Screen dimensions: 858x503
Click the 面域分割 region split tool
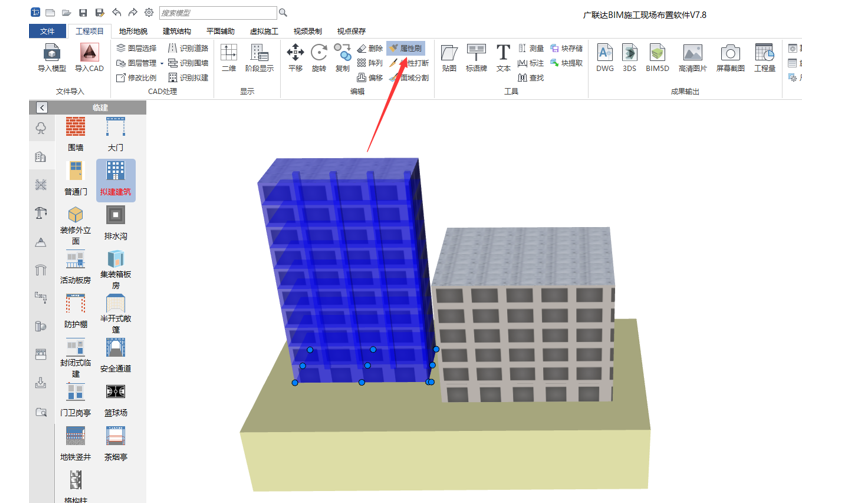point(409,78)
